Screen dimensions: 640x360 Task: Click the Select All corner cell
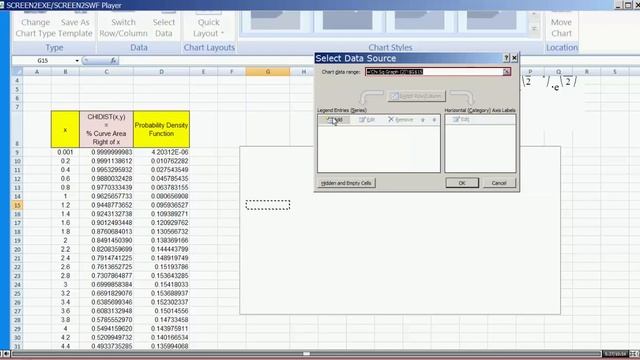pyautogui.click(x=17, y=72)
